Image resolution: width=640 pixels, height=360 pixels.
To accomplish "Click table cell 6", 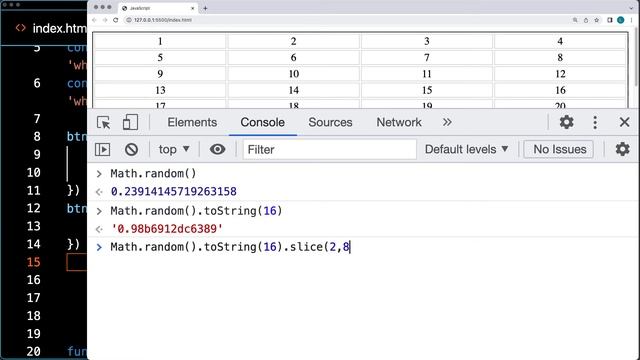I will [293, 58].
